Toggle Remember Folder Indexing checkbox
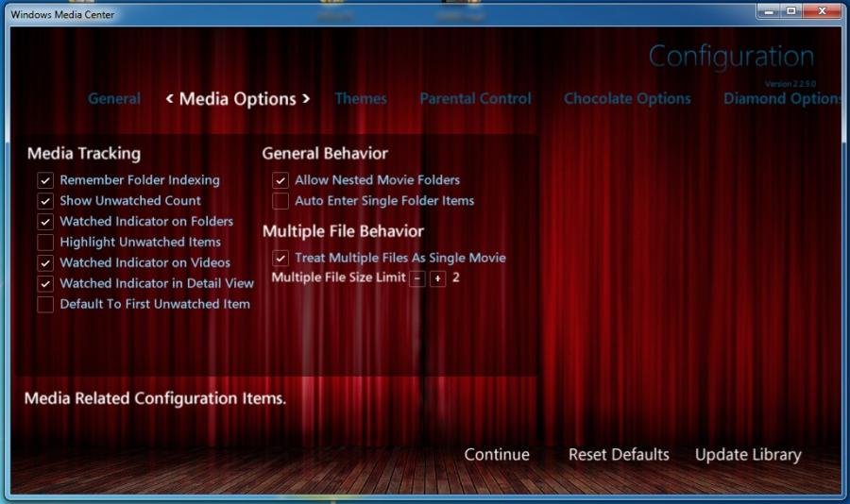Image resolution: width=850 pixels, height=504 pixels. tap(45, 180)
